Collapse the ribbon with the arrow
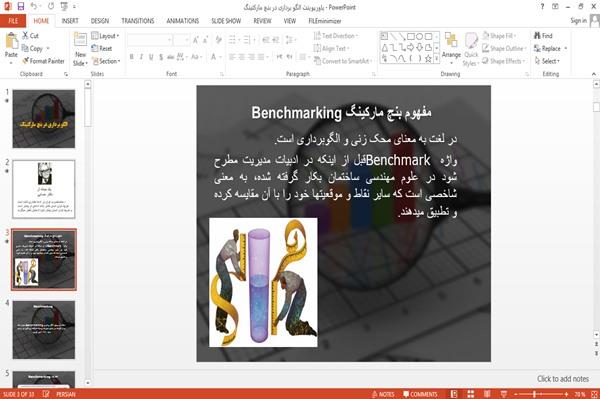Screen dimensions: 600x399 [x=593, y=74]
